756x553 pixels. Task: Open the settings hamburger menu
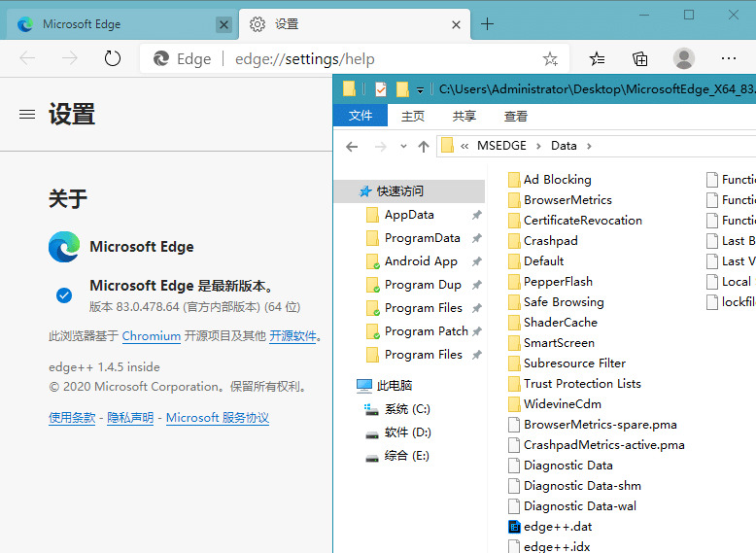click(27, 115)
